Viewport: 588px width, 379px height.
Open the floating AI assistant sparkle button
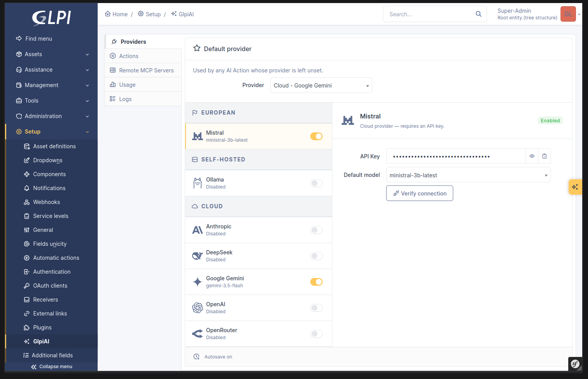(575, 187)
